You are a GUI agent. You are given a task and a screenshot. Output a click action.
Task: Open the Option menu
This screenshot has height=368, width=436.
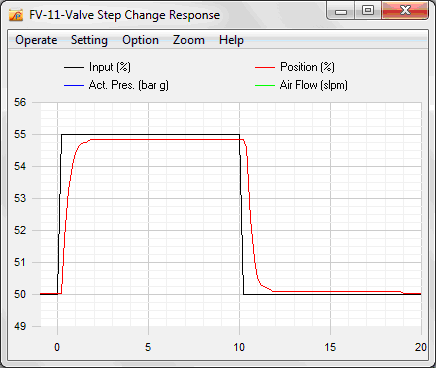coord(140,40)
